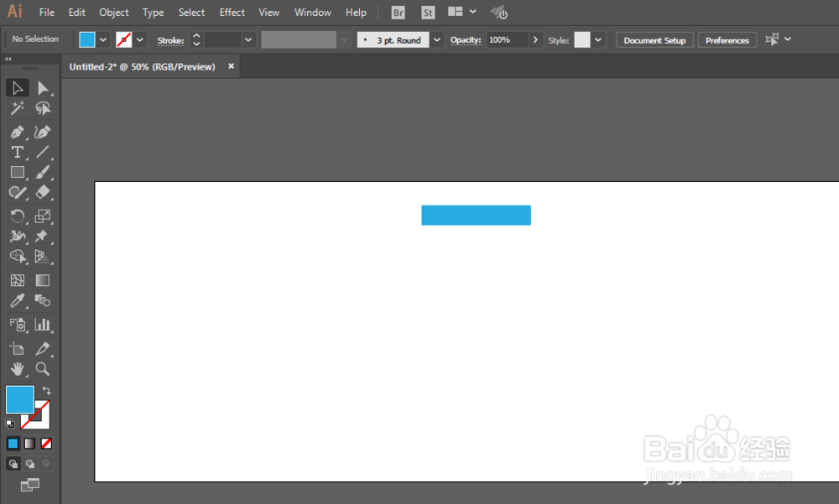Open the graphic Style dropdown
This screenshot has width=839, height=504.
coord(598,39)
